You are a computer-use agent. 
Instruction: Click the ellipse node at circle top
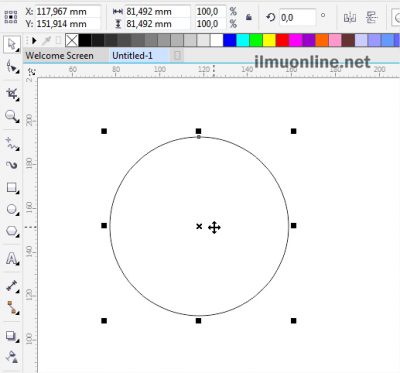tap(199, 137)
